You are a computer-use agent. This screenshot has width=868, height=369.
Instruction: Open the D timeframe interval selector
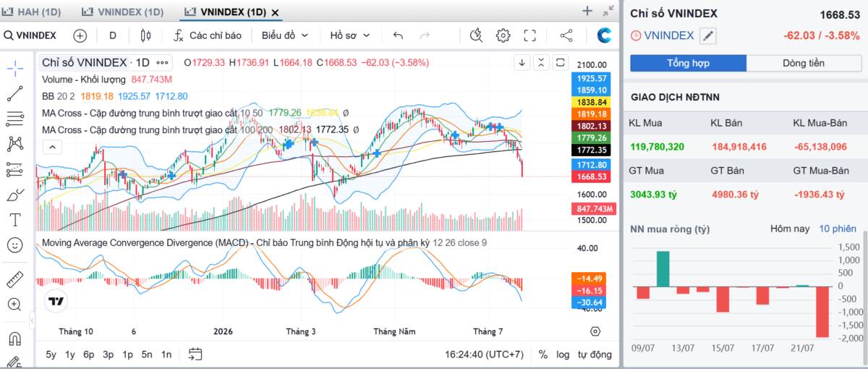pos(113,35)
